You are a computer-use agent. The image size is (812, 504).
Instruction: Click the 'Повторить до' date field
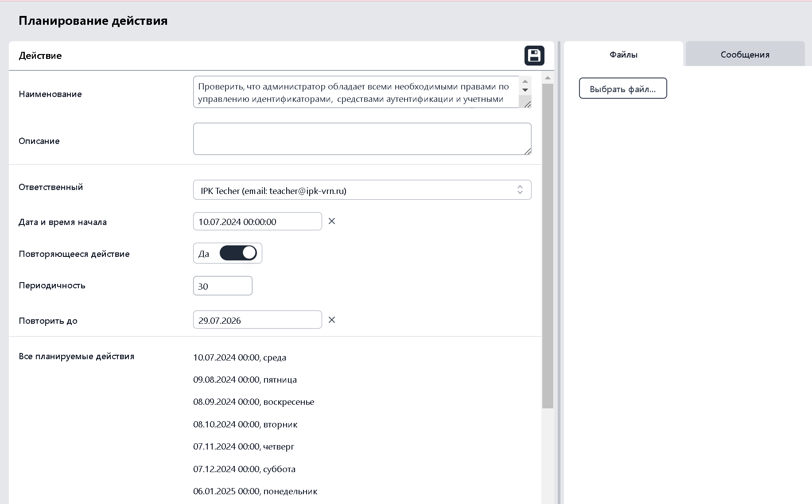[257, 320]
